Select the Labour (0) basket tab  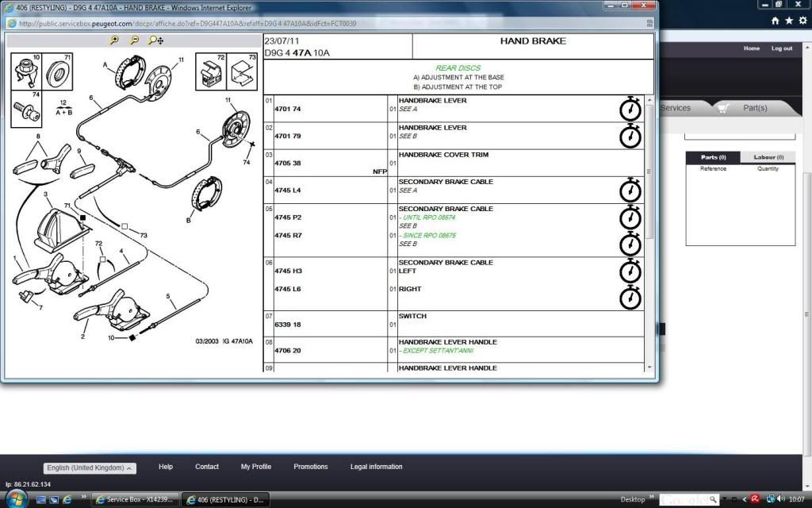(768, 157)
